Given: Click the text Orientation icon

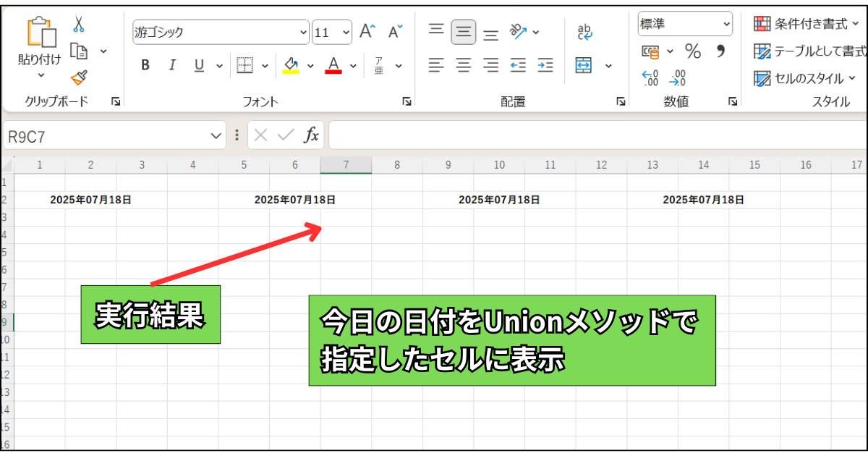Looking at the screenshot, I should [519, 31].
